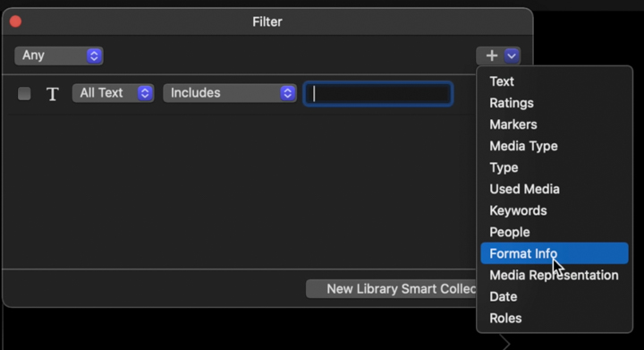Open the Includes condition dropdown
The width and height of the screenshot is (644, 350).
(230, 93)
